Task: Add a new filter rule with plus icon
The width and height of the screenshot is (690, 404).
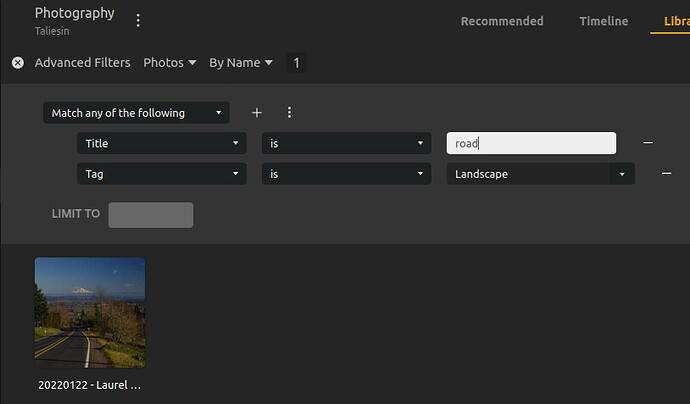Action: point(256,113)
